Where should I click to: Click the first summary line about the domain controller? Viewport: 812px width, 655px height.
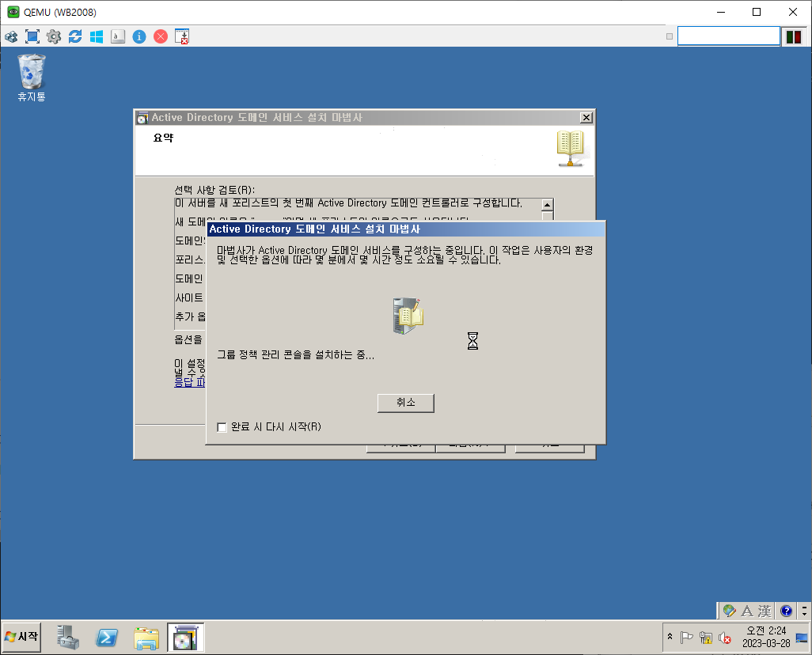click(x=348, y=203)
